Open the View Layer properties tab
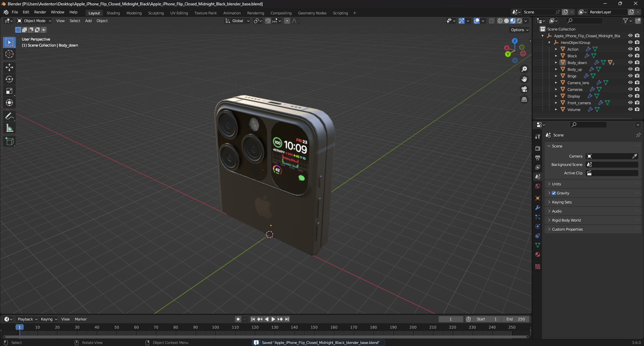Viewport: 644px width, 346px height. 538,167
